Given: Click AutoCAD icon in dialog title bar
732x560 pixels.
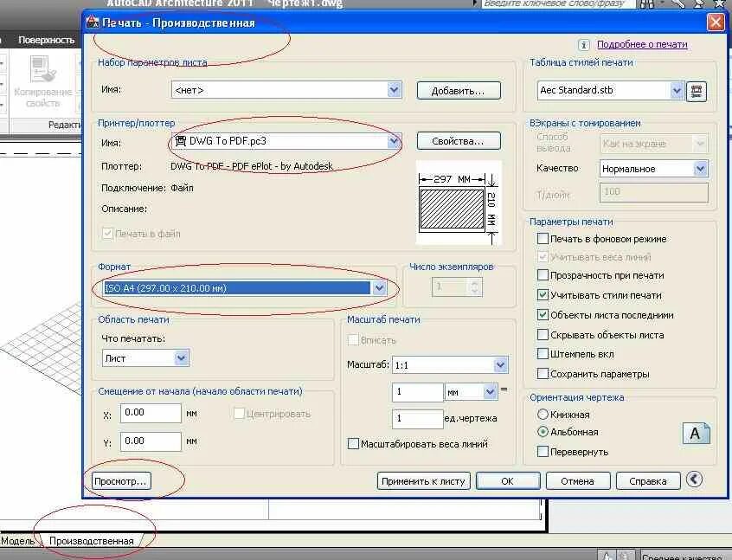Looking at the screenshot, I should click(93, 23).
